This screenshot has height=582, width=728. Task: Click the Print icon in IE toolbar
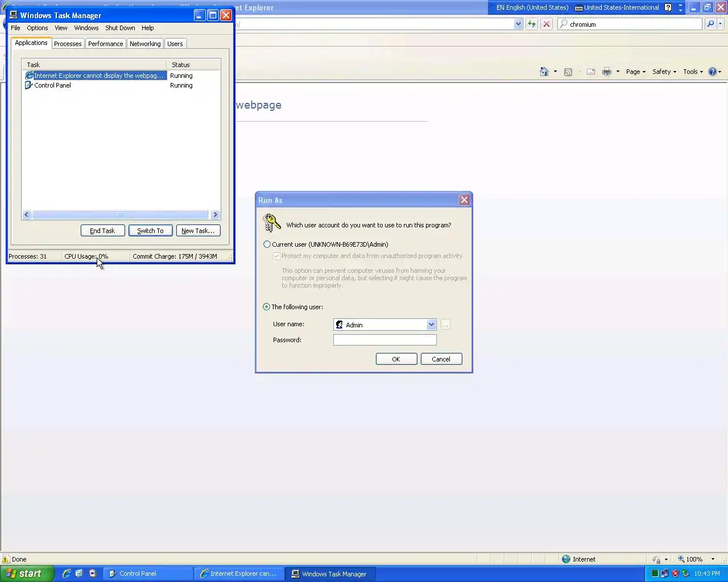606,72
